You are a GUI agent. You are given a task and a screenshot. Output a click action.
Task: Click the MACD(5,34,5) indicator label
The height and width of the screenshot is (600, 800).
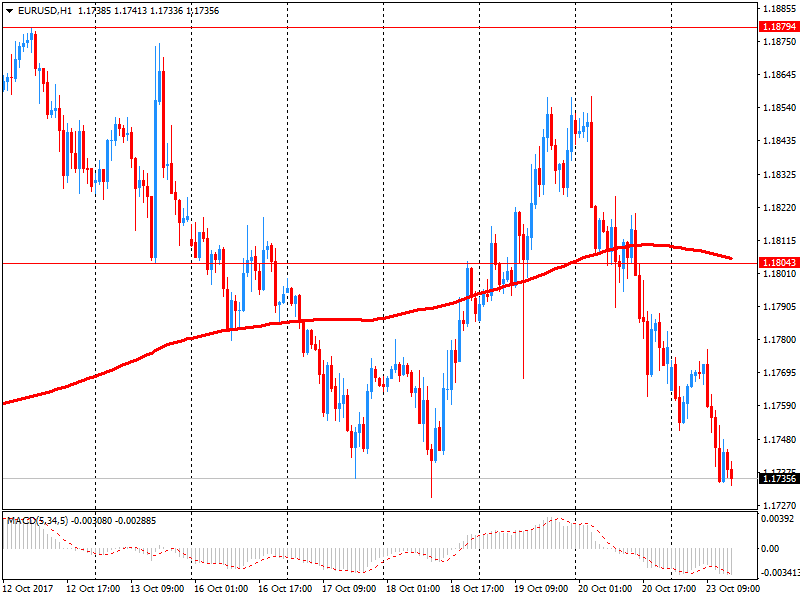(x=37, y=521)
